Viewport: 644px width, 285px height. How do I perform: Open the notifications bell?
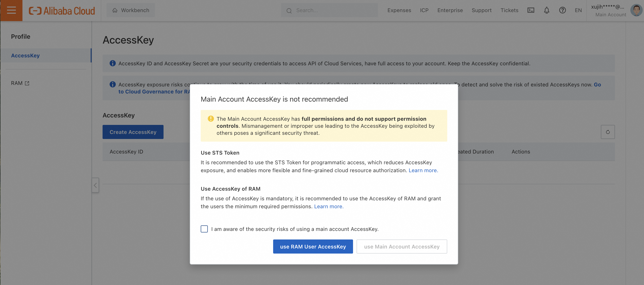point(546,10)
